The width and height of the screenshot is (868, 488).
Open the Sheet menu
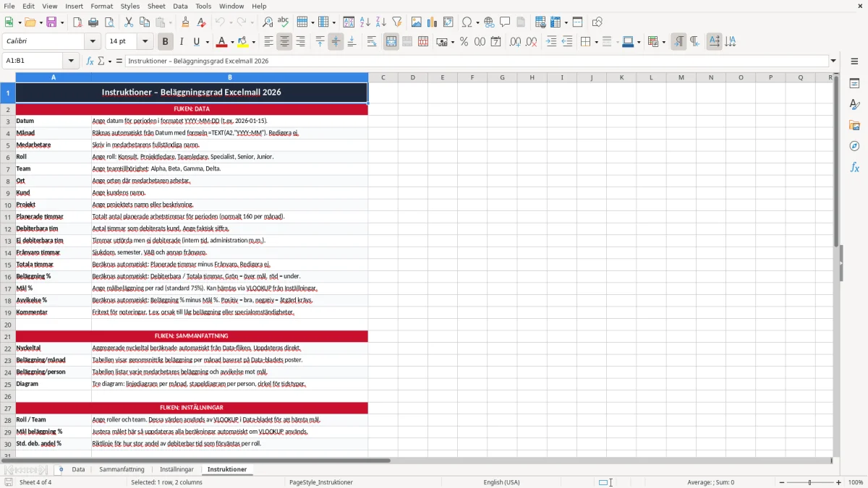tap(156, 6)
